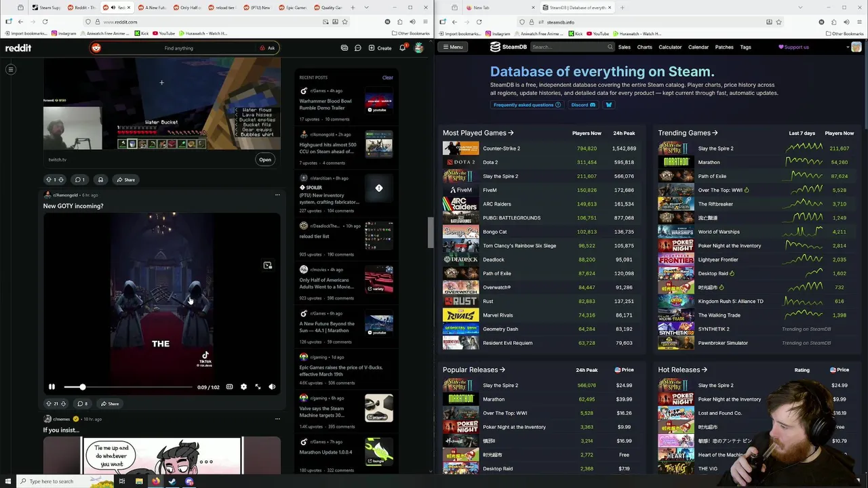Give an award on the twitch.tv post

click(x=100, y=180)
